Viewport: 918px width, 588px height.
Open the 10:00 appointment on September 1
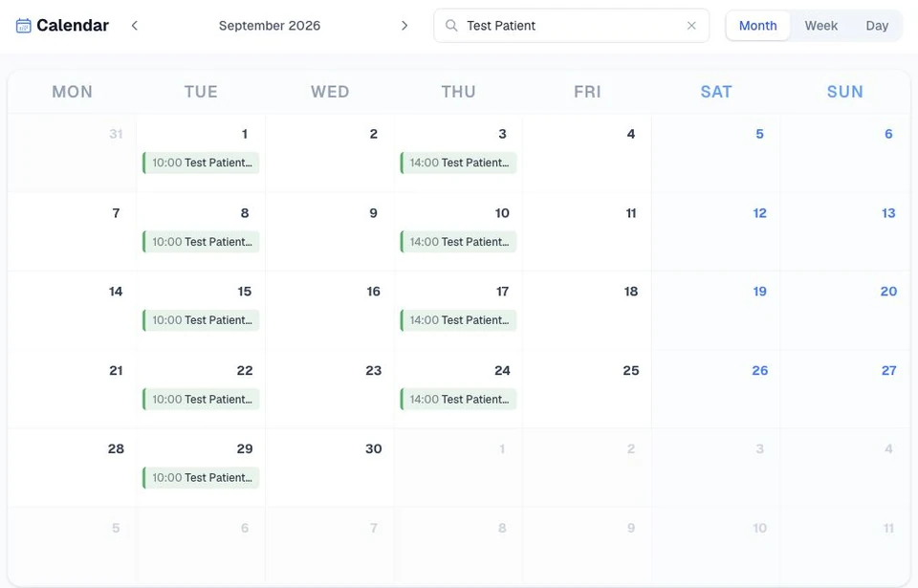(x=201, y=163)
